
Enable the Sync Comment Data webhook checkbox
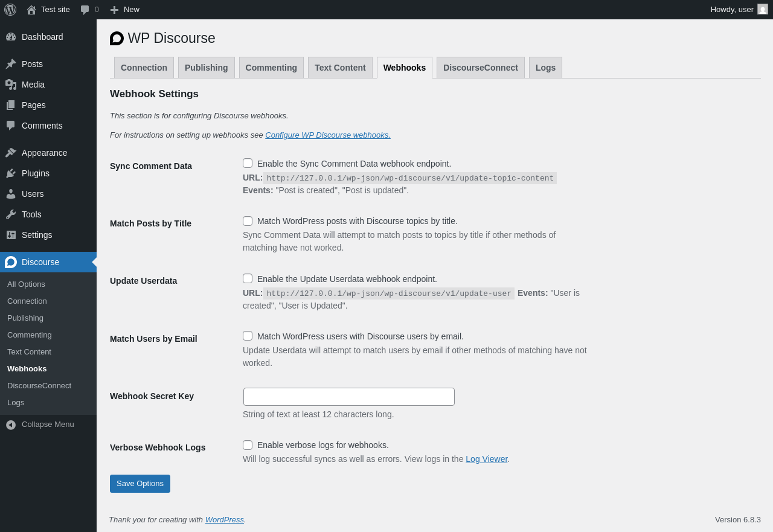pyautogui.click(x=248, y=163)
